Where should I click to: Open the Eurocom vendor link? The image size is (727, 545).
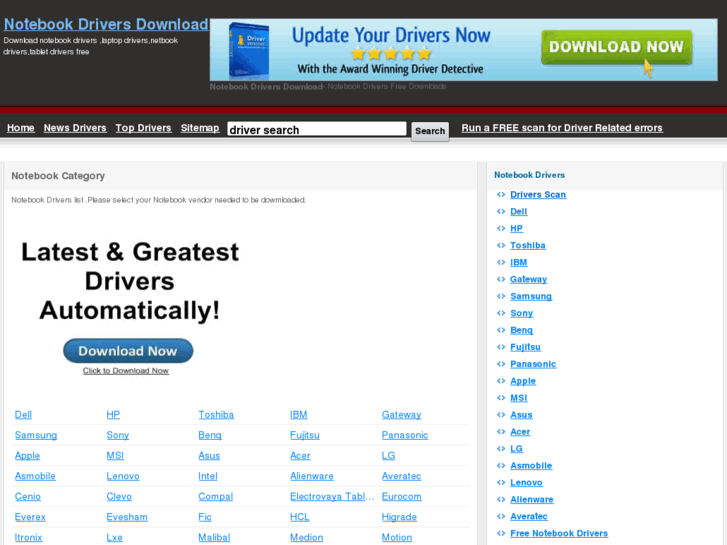(402, 496)
